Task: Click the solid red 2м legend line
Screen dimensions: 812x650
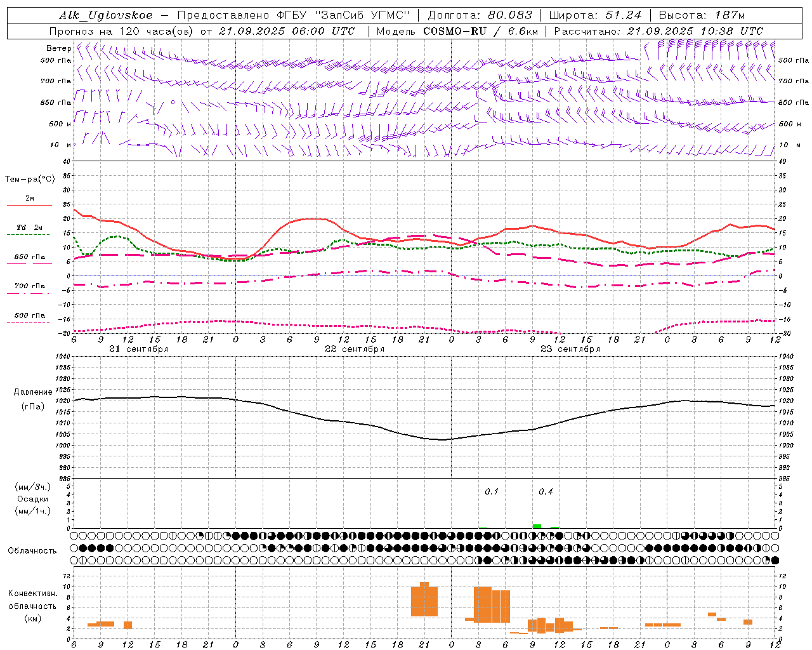Action: coord(29,206)
